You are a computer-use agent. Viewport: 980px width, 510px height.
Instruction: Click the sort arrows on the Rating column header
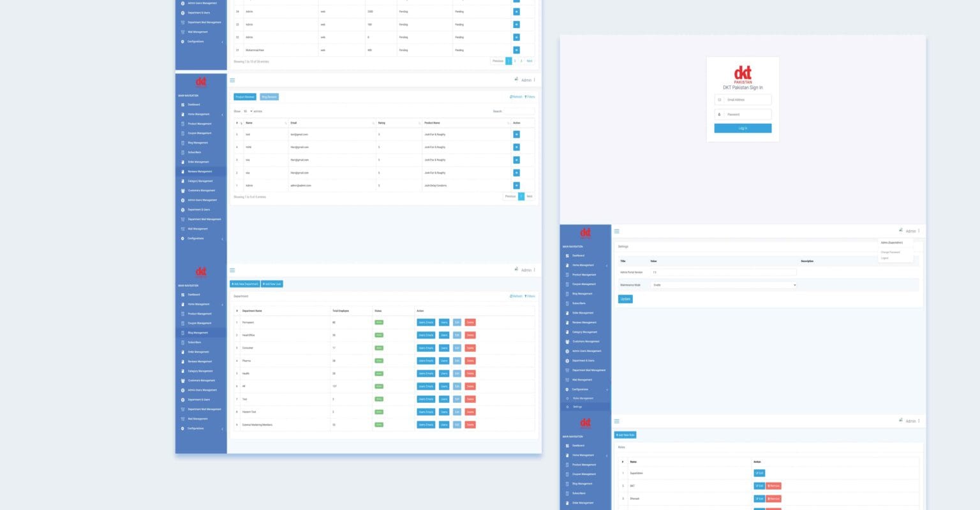pyautogui.click(x=419, y=123)
